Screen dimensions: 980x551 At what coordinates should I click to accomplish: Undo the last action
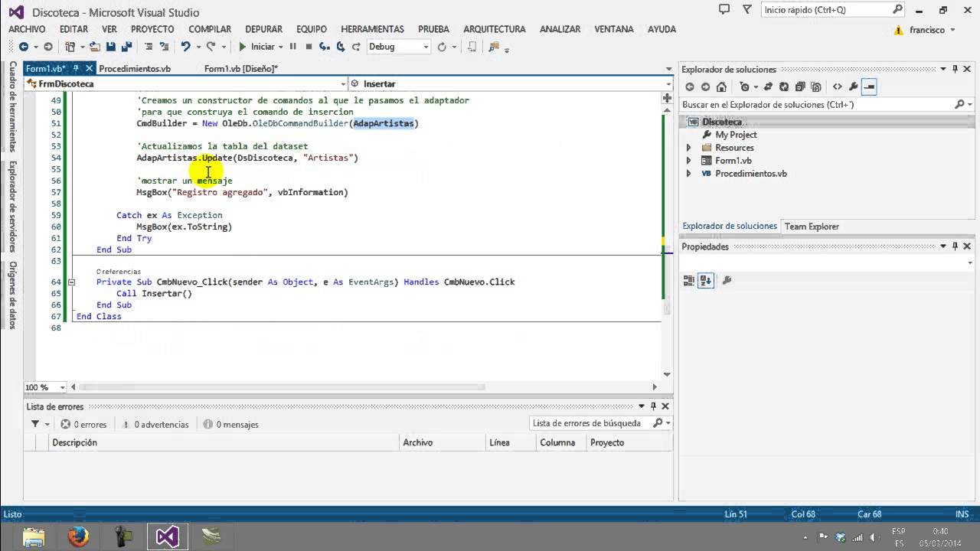(x=185, y=47)
